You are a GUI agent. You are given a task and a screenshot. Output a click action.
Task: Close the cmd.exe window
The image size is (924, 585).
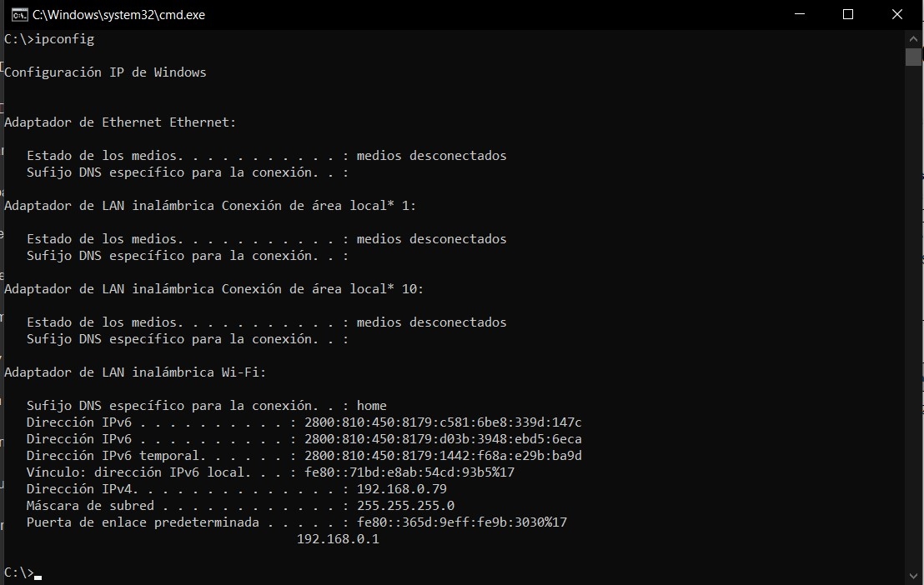click(x=896, y=14)
